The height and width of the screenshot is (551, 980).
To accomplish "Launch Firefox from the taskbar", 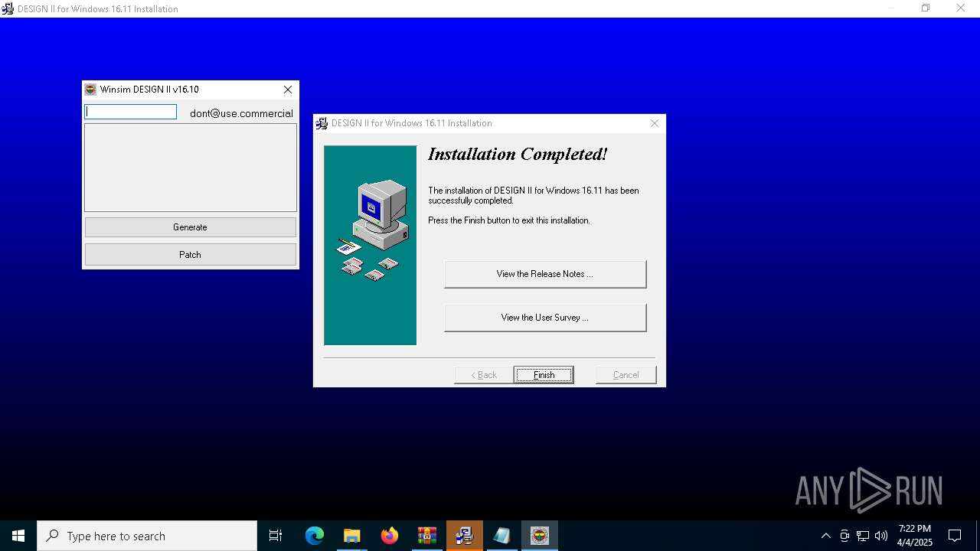I will coord(390,536).
